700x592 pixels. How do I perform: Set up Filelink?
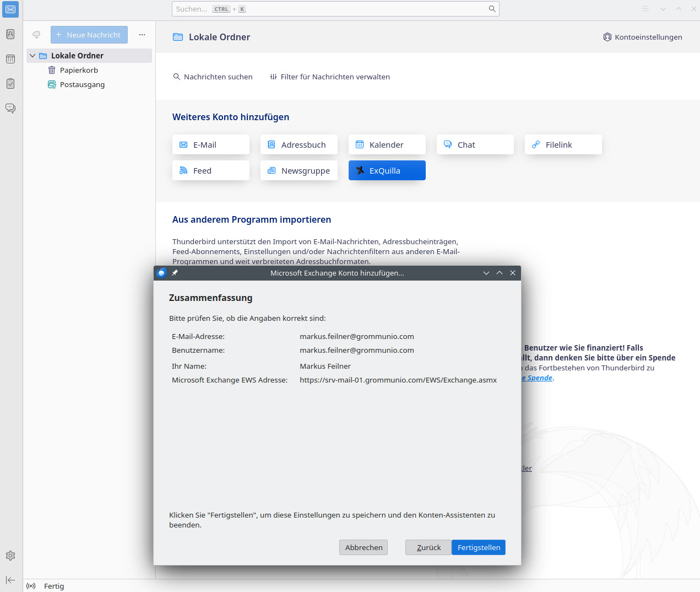click(563, 144)
